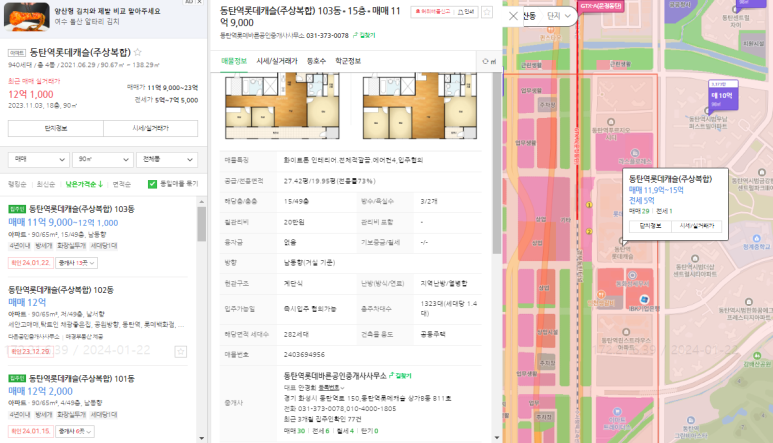Expand 등록번호 under the agency name
Screen dimensions: 773x443
click(x=331, y=388)
